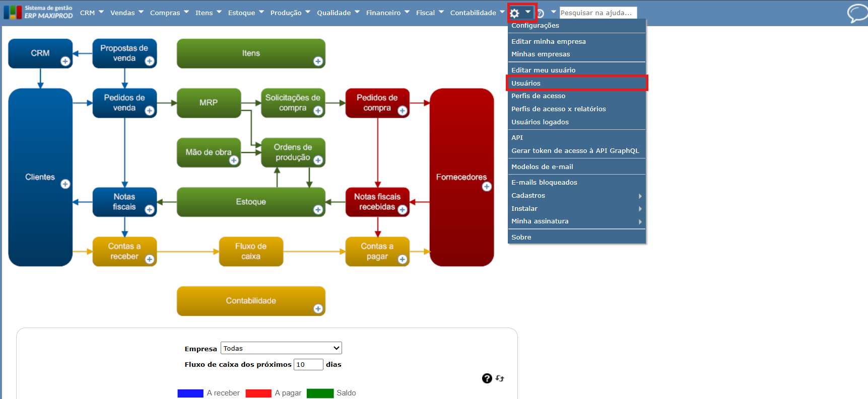Choose E-mails bloqueados

(x=576, y=183)
